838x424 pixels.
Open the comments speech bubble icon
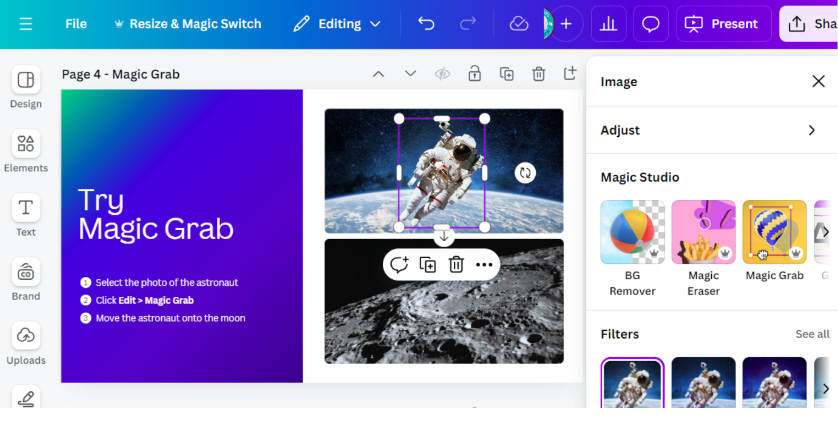(x=651, y=24)
